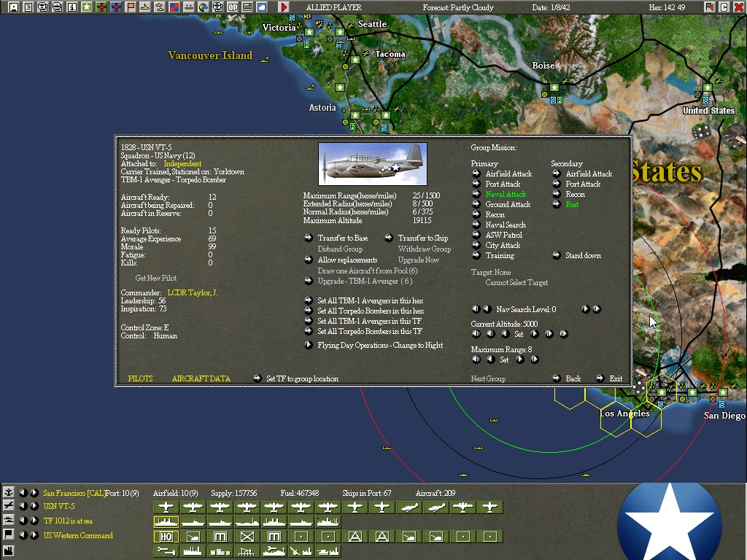Click commander name LCDR Taylor, J.
This screenshot has height=560, width=747.
click(x=193, y=292)
